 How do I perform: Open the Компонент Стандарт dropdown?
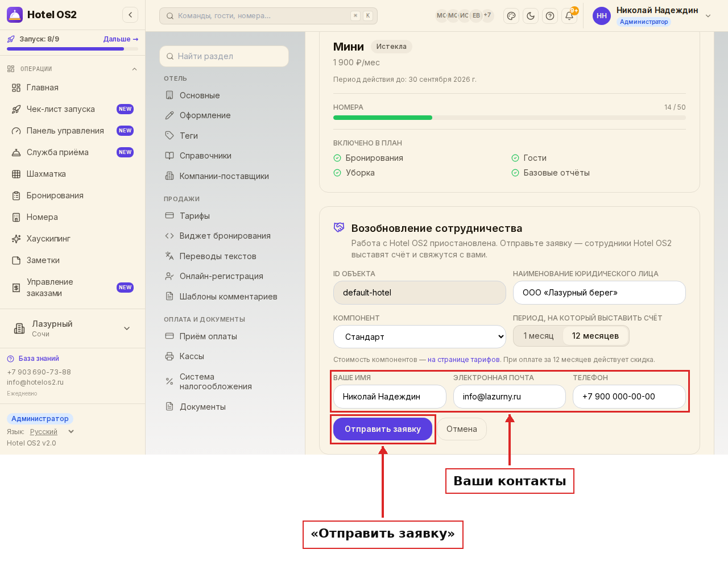pyautogui.click(x=420, y=336)
